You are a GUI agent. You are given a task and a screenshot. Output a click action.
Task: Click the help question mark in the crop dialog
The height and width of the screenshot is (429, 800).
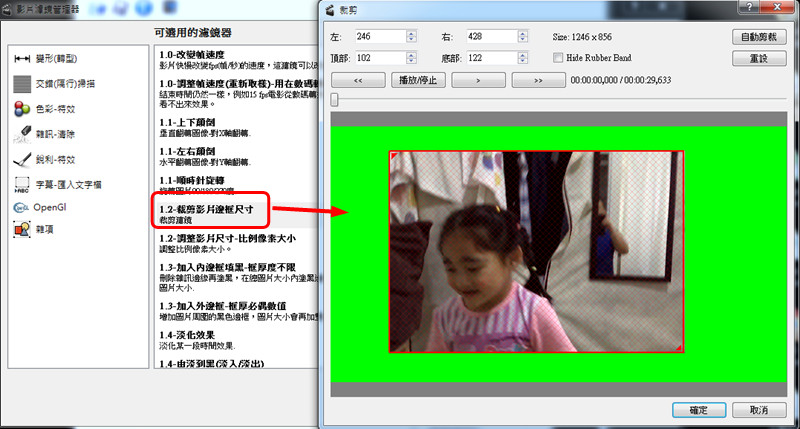click(749, 7)
